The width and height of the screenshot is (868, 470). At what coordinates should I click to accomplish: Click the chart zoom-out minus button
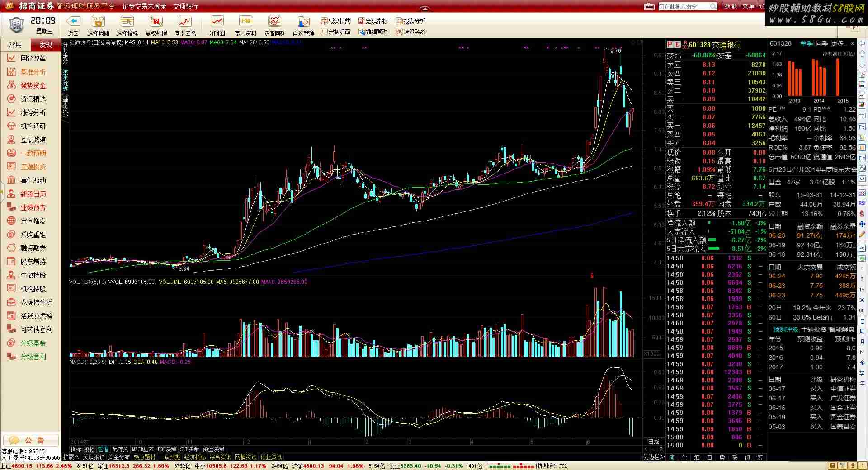653,449
